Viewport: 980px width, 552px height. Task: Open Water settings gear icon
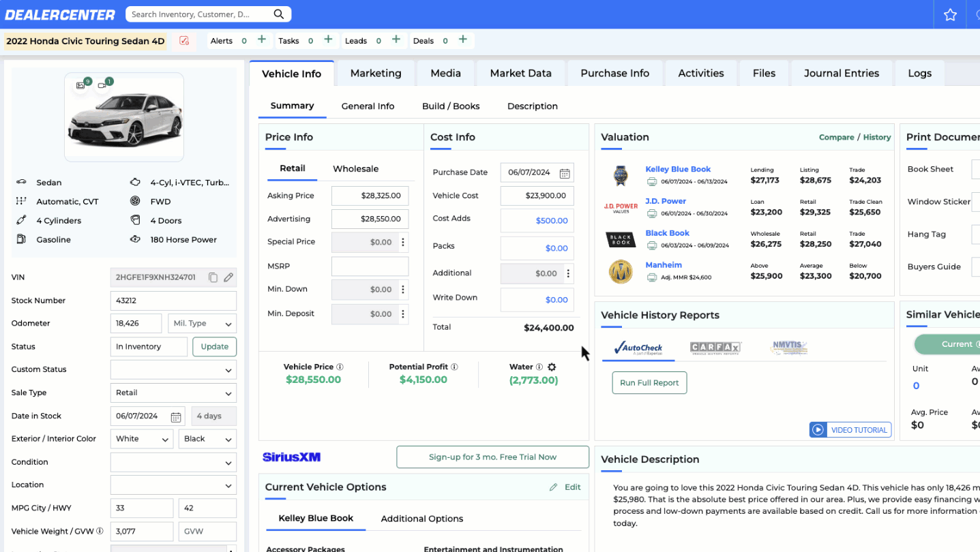552,367
